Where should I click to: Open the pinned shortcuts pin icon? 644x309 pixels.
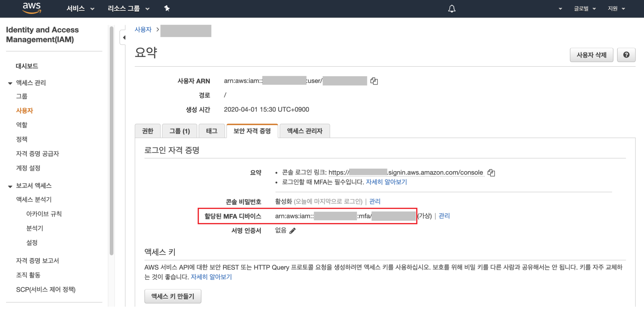(167, 8)
